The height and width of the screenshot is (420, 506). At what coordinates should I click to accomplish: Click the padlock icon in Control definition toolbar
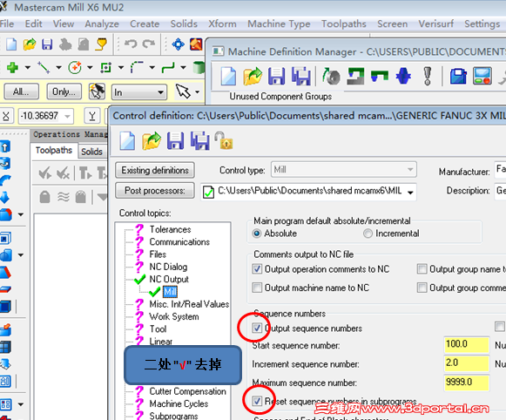[224, 140]
